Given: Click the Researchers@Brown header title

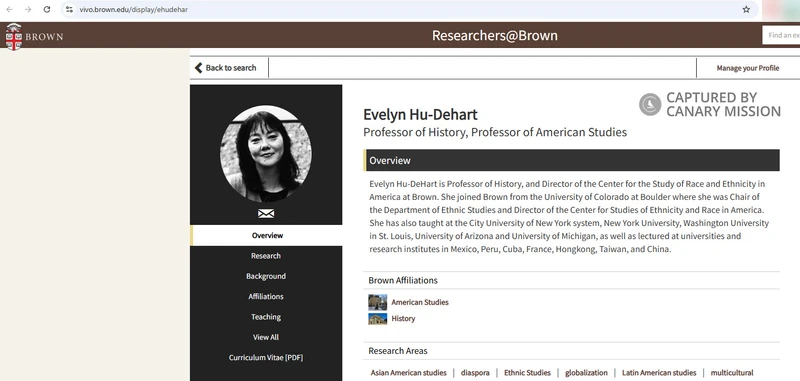Looking at the screenshot, I should (494, 36).
